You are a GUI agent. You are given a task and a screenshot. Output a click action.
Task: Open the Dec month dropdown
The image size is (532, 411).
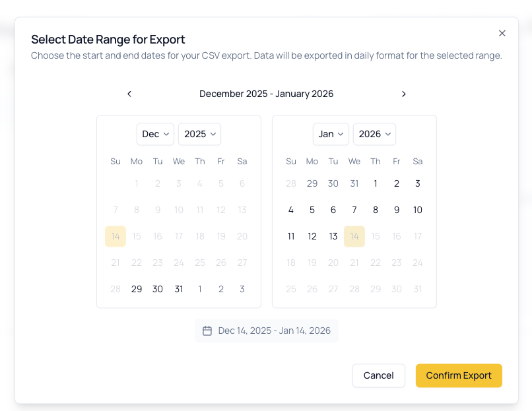(155, 134)
